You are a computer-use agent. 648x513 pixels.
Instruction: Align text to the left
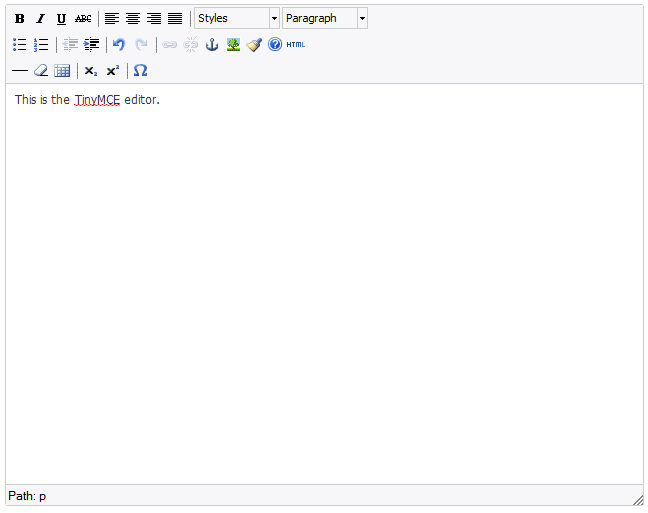click(x=112, y=19)
